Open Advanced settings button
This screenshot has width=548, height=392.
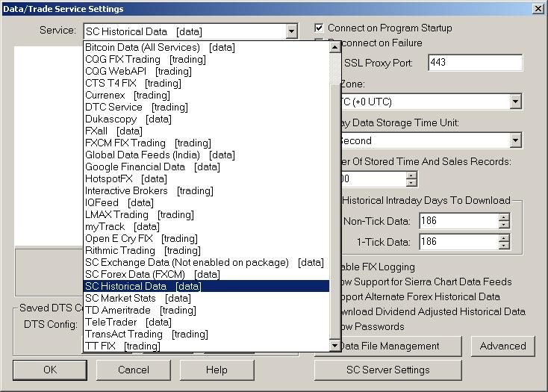coord(503,346)
